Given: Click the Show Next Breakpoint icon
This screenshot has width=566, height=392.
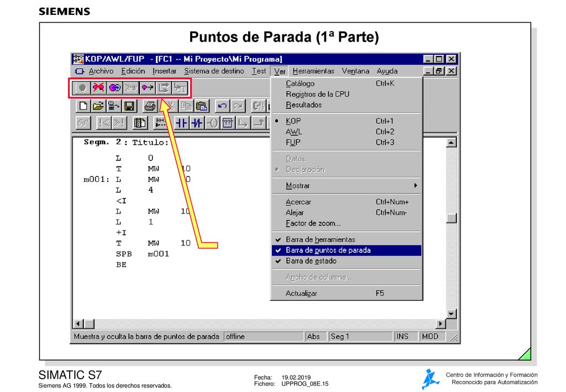Looking at the screenshot, I should click(130, 88).
